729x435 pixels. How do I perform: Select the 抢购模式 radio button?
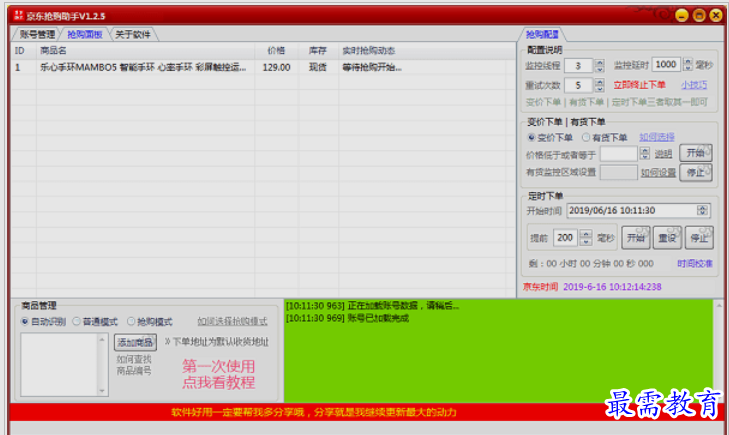click(131, 322)
